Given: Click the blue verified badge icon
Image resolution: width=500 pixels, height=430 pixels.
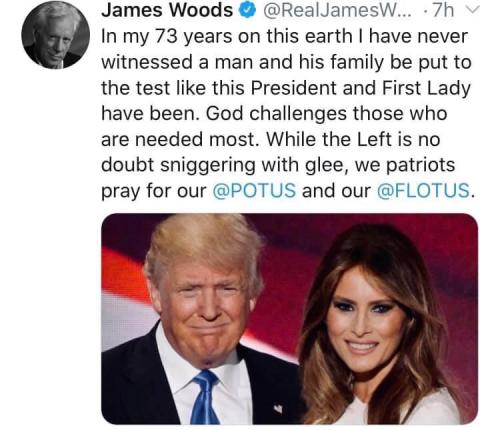Looking at the screenshot, I should click(246, 10).
